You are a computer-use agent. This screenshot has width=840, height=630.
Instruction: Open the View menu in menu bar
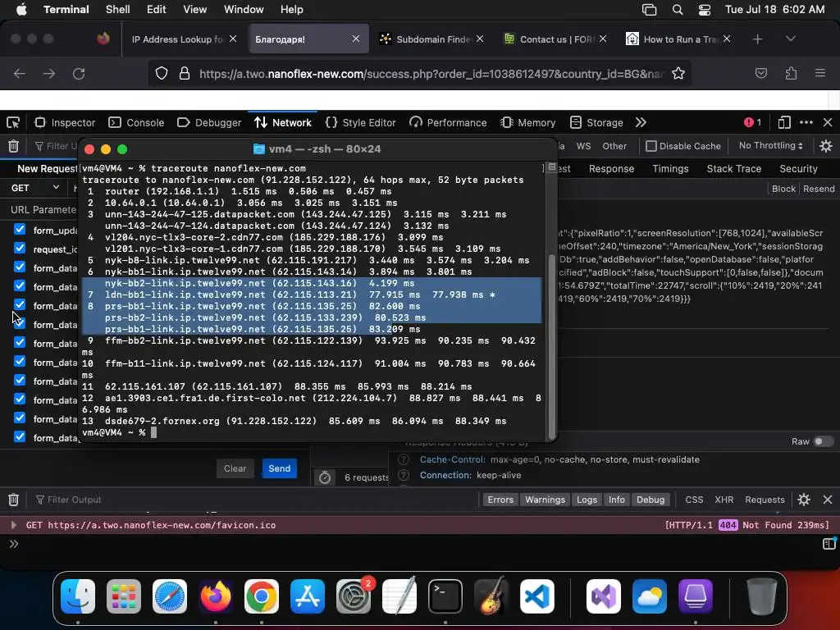[x=194, y=10]
